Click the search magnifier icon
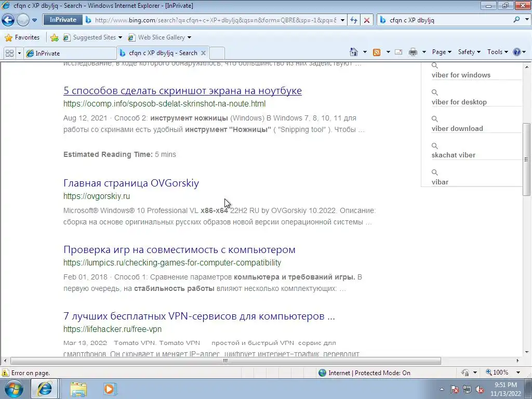532x399 pixels. pos(516,20)
